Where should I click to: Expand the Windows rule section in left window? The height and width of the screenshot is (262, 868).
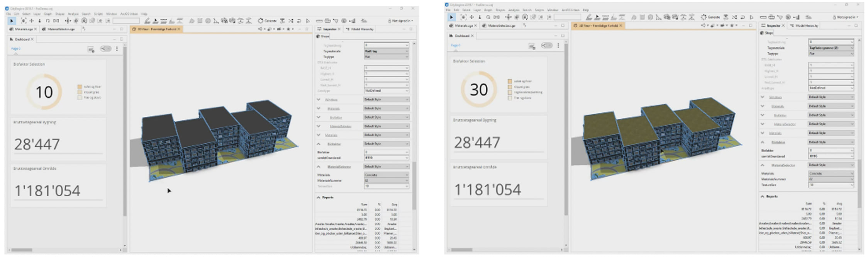[x=319, y=99]
